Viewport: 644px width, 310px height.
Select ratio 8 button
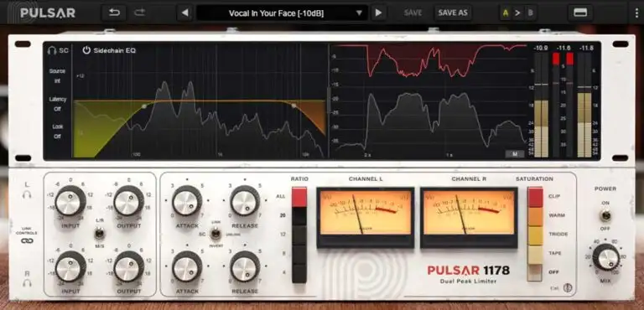click(x=299, y=254)
